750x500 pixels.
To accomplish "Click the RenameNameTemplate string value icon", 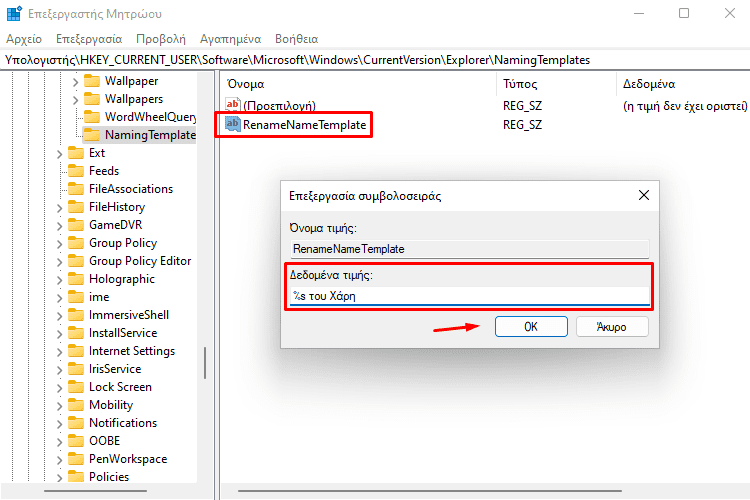I will tap(232, 124).
